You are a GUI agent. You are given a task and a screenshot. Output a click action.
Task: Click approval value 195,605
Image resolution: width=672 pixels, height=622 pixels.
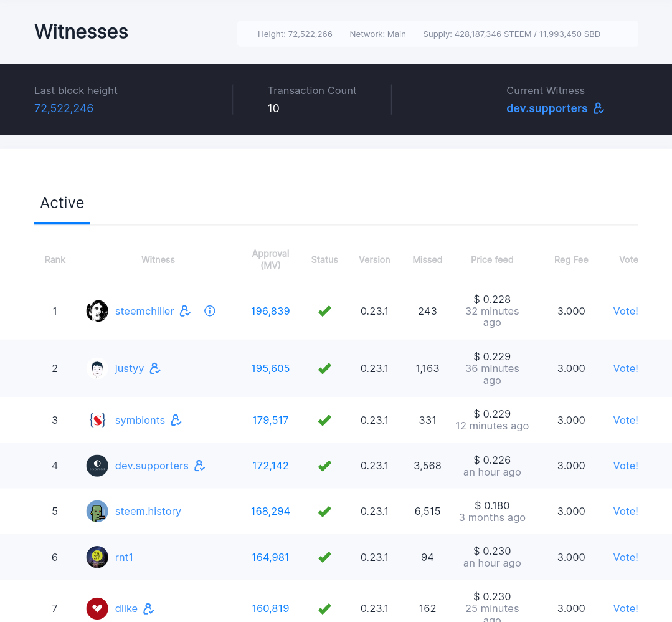point(270,368)
